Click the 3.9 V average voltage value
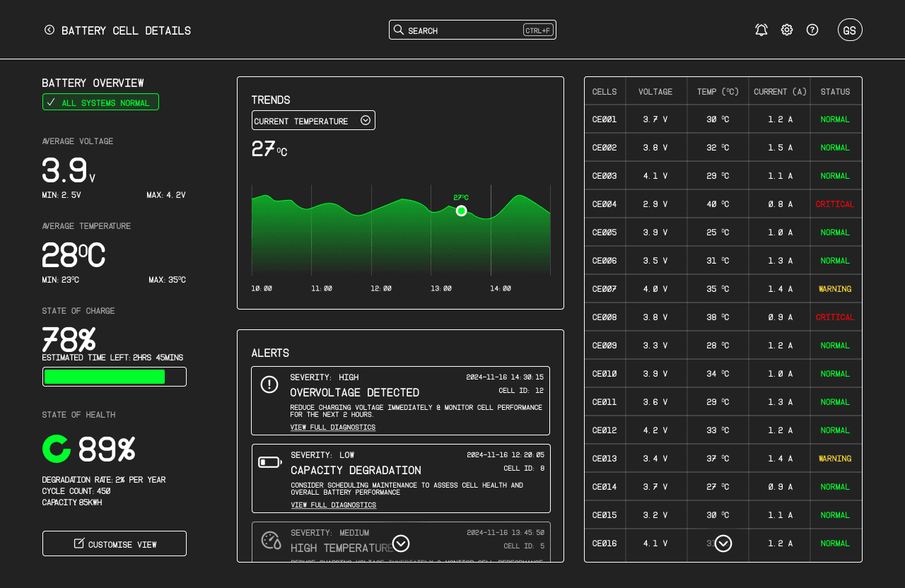 point(69,171)
